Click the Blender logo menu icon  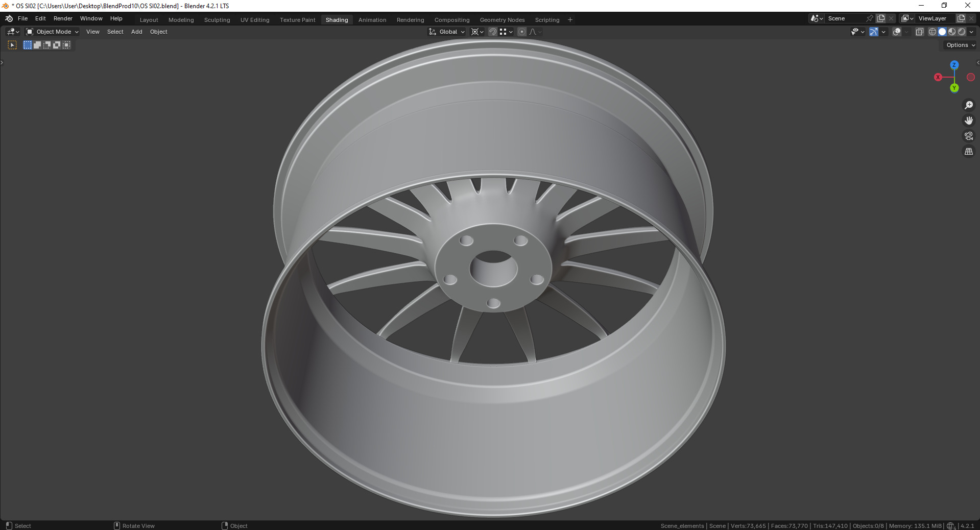point(9,18)
